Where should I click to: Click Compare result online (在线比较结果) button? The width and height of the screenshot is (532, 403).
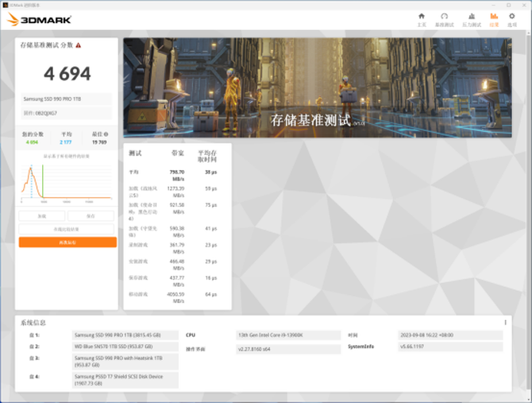coord(67,229)
